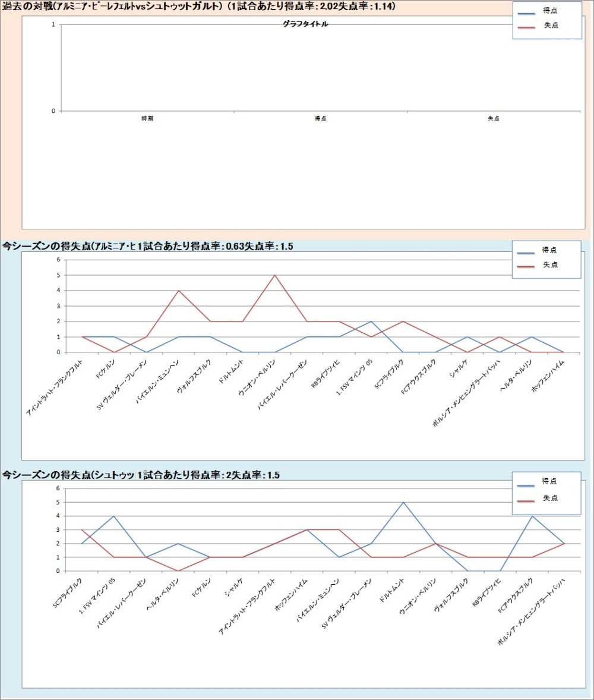Screen dimensions: 594x700
Task: Click ボルシア・メンヒェングラートバッハ label in the アルミニア chart
Action: [x=467, y=393]
